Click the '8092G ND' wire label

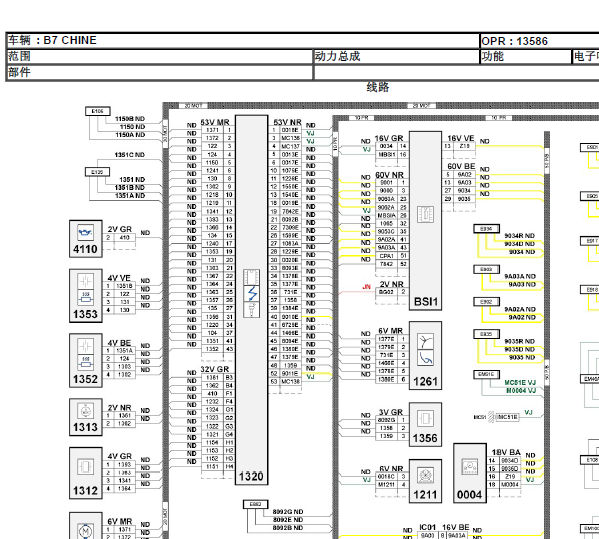click(288, 511)
